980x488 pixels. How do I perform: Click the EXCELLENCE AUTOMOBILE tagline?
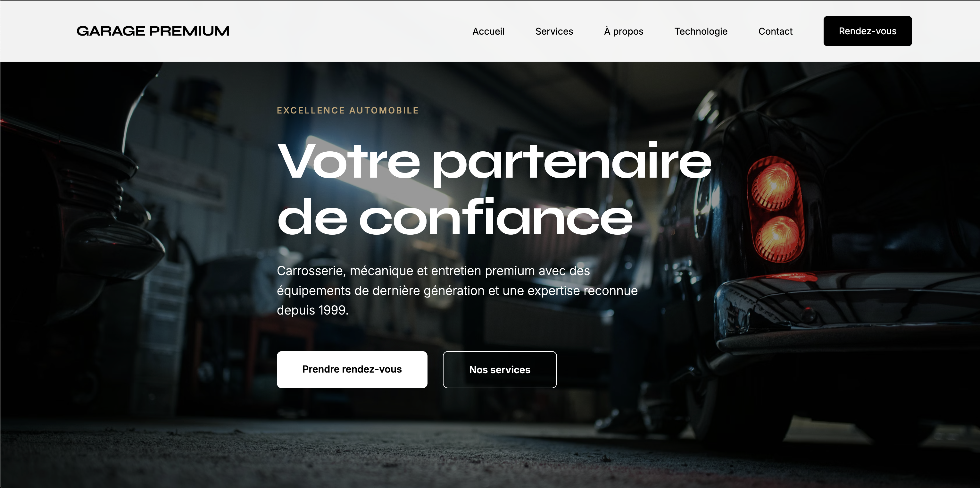(x=348, y=110)
